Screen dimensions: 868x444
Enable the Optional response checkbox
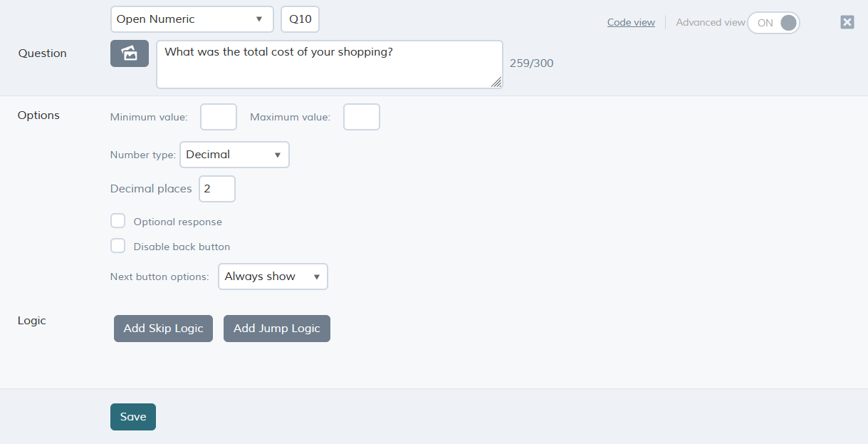(x=118, y=221)
